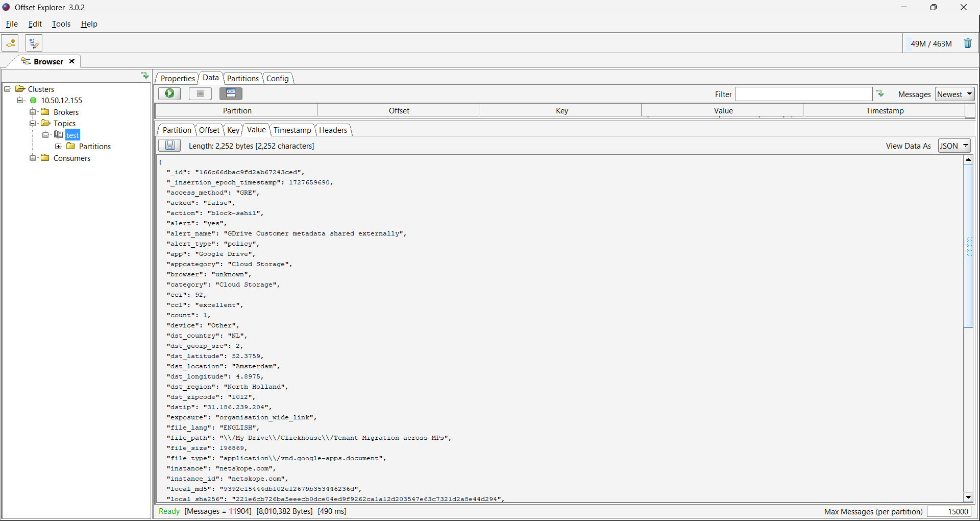
Task: Toggle the message detail panel view button
Action: 231,93
